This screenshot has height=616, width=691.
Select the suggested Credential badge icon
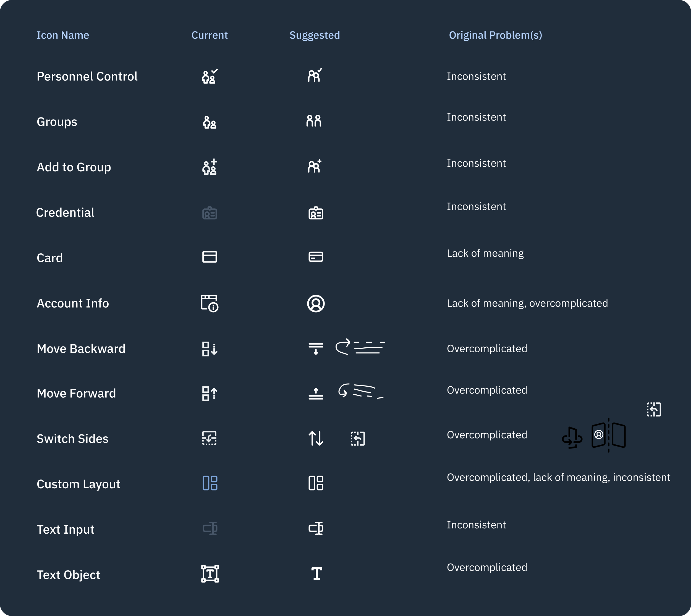point(316,213)
